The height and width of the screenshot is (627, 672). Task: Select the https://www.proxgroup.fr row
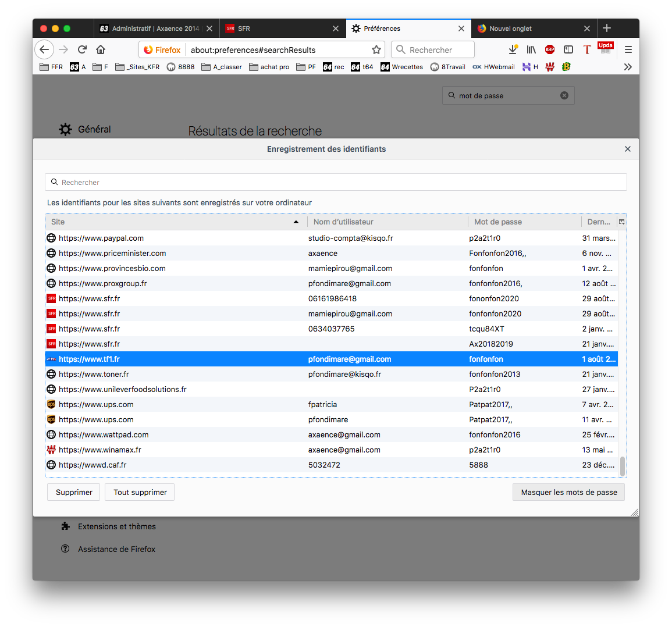tap(331, 283)
